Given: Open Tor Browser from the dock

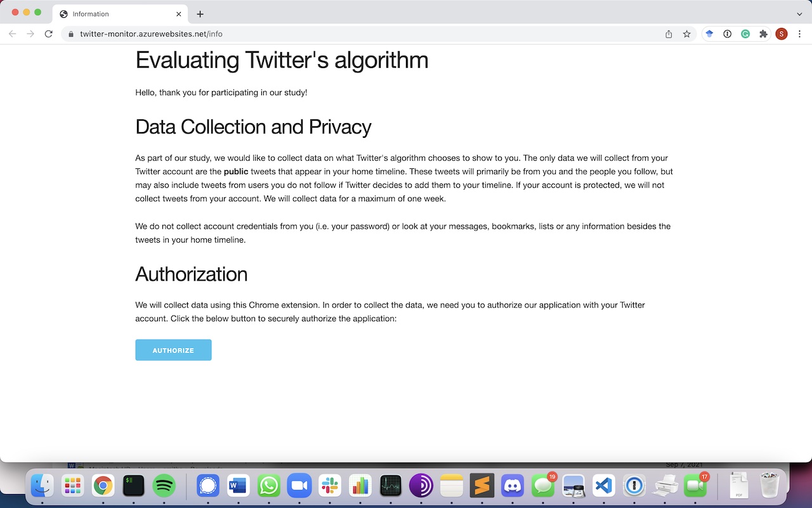Looking at the screenshot, I should point(421,486).
